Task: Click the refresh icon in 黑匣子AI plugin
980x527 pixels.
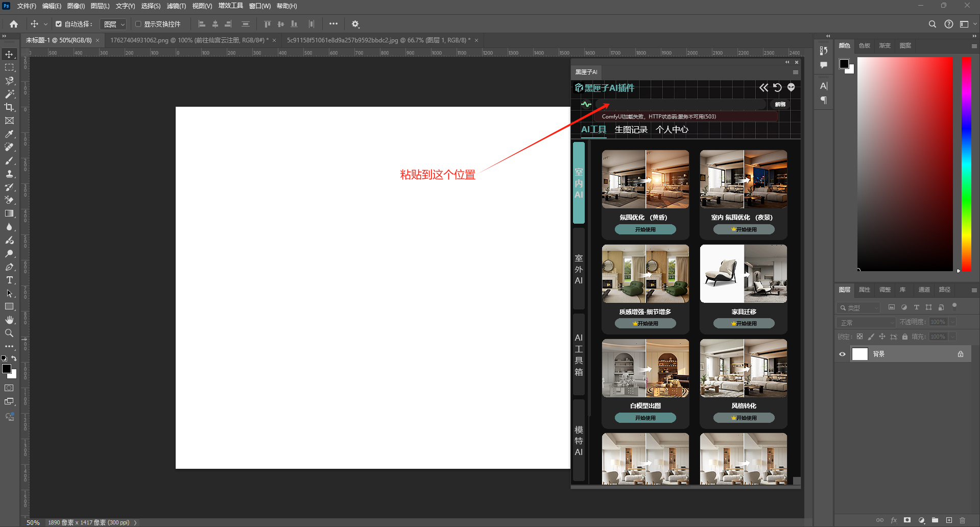Action: pos(777,87)
